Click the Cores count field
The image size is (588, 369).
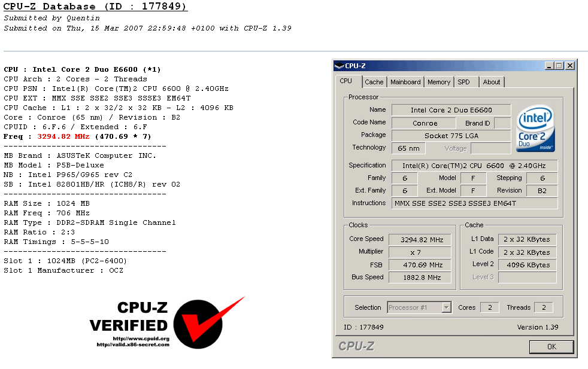[x=490, y=307]
